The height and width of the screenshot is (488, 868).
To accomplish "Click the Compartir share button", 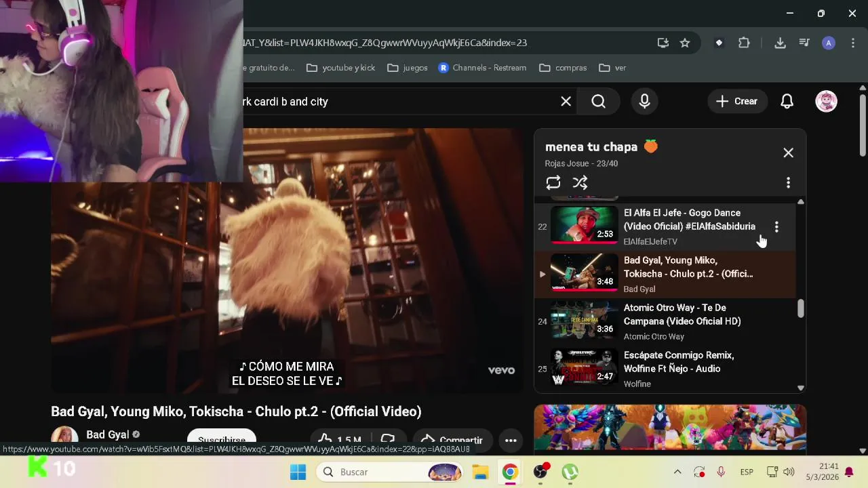I will (452, 439).
